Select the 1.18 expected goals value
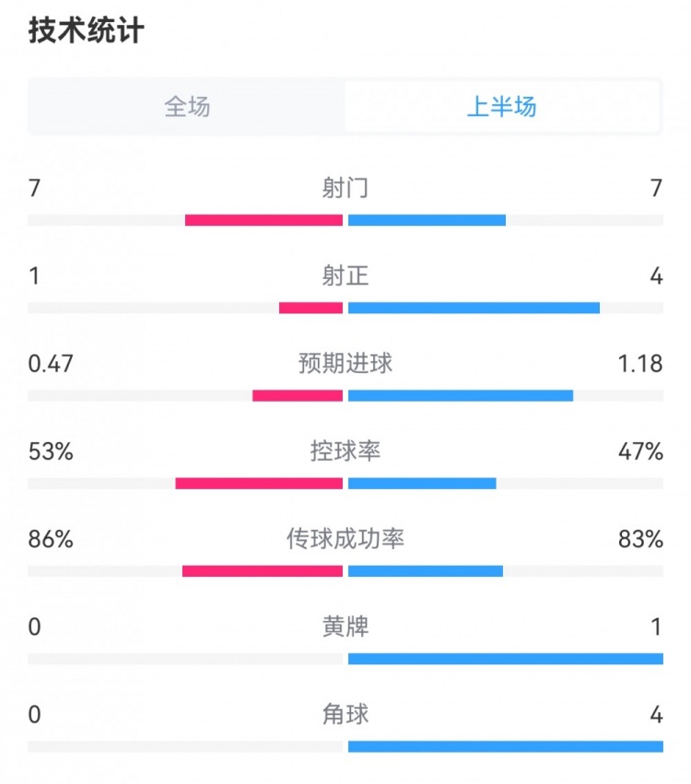 pyautogui.click(x=640, y=363)
